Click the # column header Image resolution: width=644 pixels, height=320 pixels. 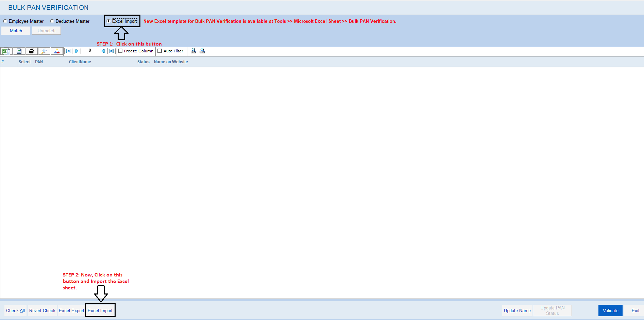[9, 62]
